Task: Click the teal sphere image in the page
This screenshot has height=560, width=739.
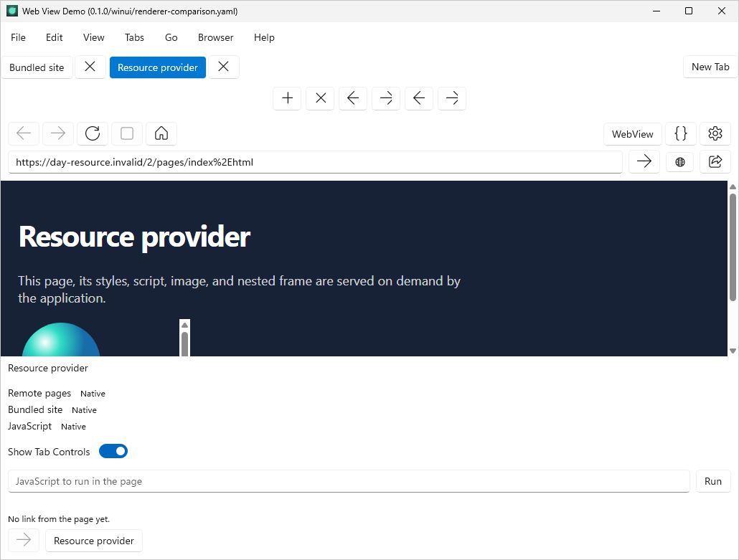Action: 61,340
